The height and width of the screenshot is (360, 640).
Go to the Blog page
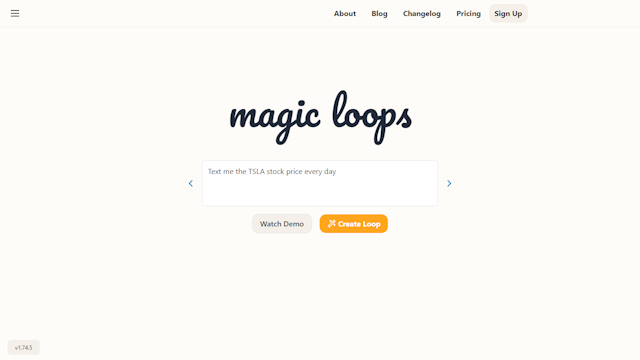coord(379,13)
